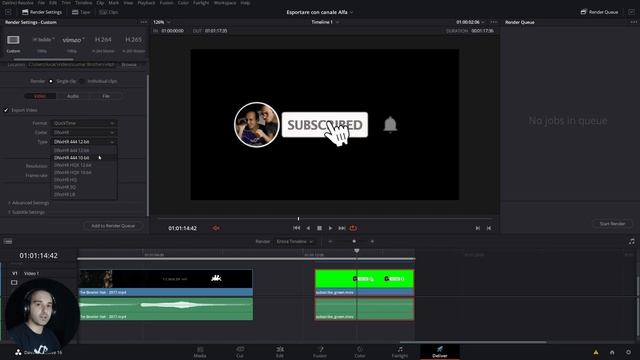Jump to last frame in viewer

pos(342,228)
